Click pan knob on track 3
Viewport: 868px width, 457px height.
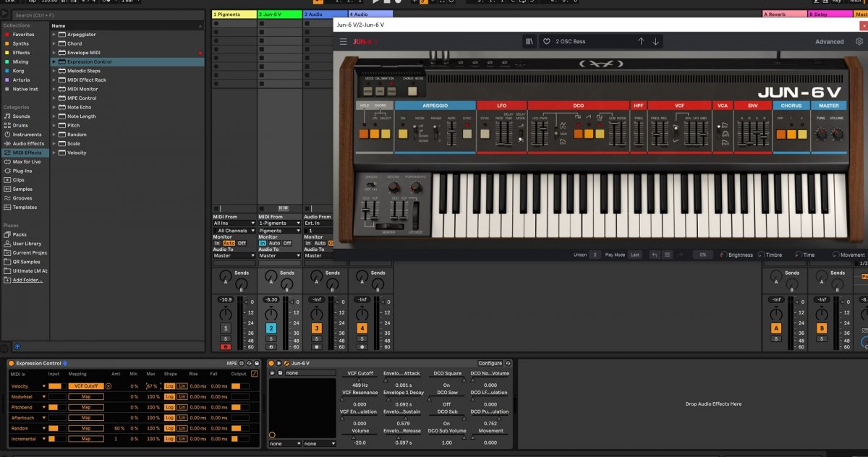pyautogui.click(x=317, y=315)
